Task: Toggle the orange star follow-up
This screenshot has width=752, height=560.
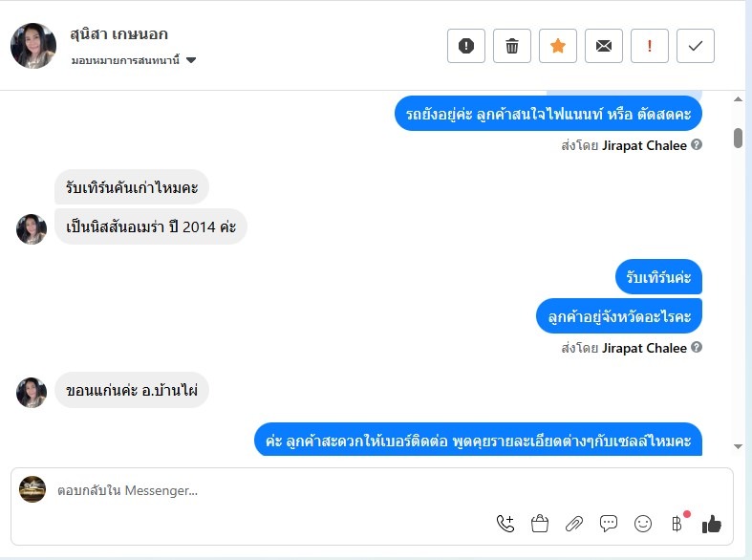Action: click(x=558, y=46)
